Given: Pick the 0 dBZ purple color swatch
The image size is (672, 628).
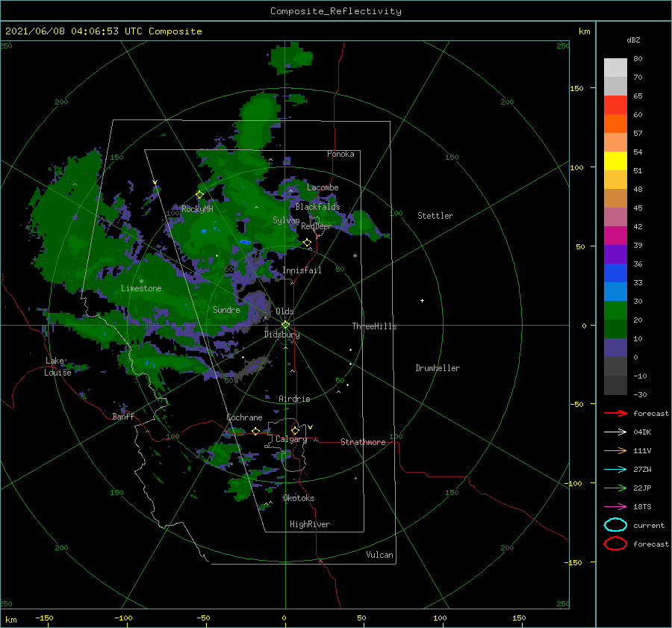Looking at the screenshot, I should coord(615,347).
